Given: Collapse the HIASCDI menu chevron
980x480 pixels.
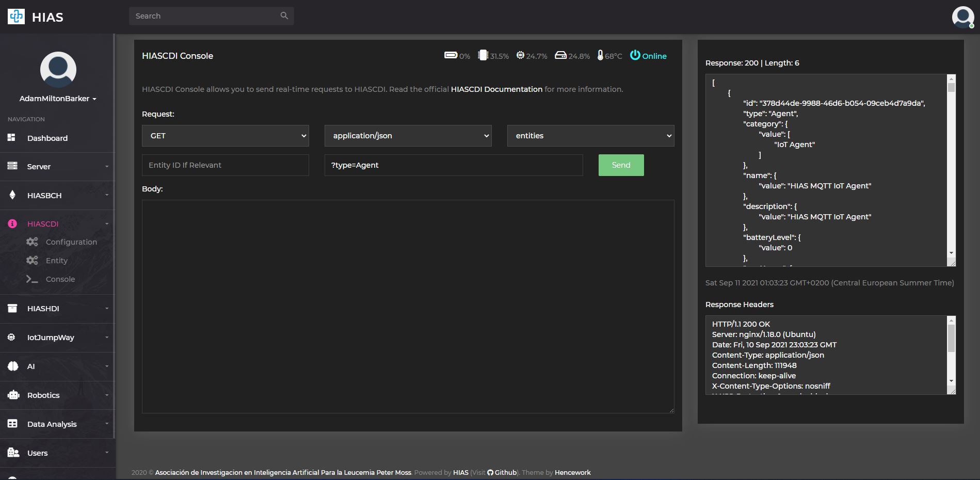Looking at the screenshot, I should click(x=107, y=223).
